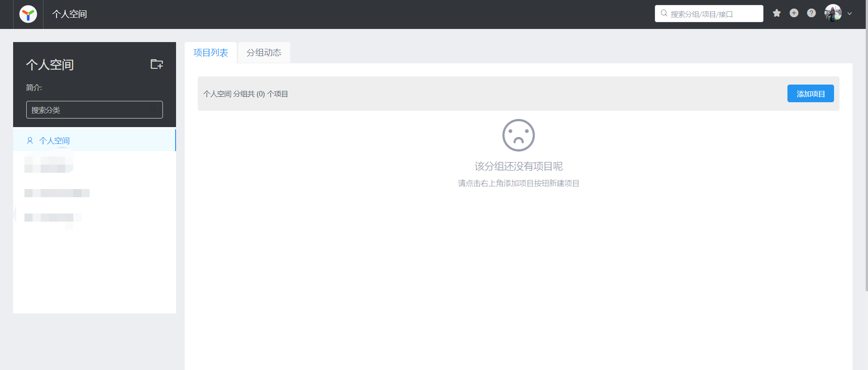Switch to the 分组动态 tab
Screen dimensions: 868x370
[x=264, y=52]
